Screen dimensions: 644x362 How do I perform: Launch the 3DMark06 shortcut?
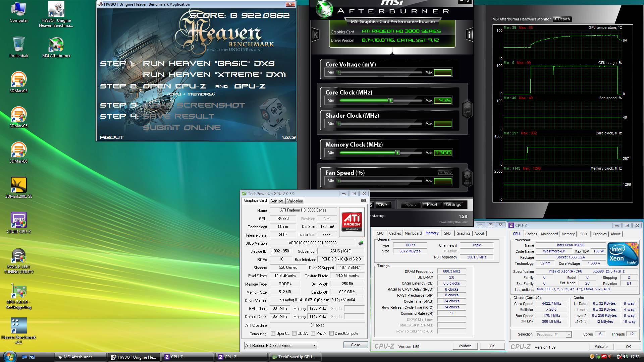coord(19,153)
